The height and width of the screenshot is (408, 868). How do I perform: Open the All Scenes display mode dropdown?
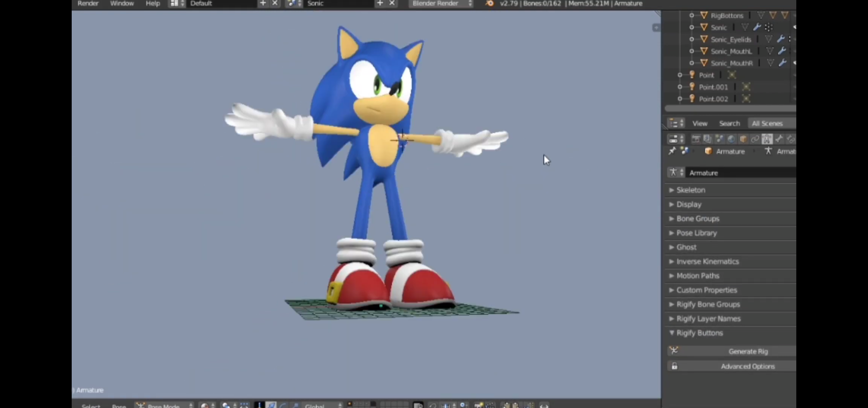click(772, 124)
